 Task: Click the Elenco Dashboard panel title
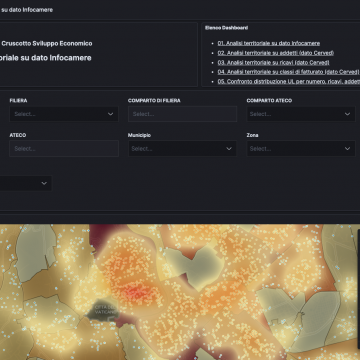226,28
